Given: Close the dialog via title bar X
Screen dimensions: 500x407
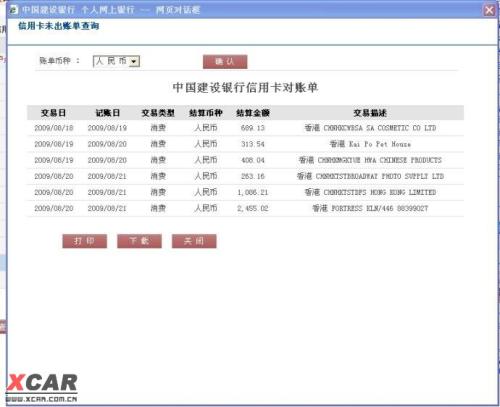Looking at the screenshot, I should [x=489, y=10].
